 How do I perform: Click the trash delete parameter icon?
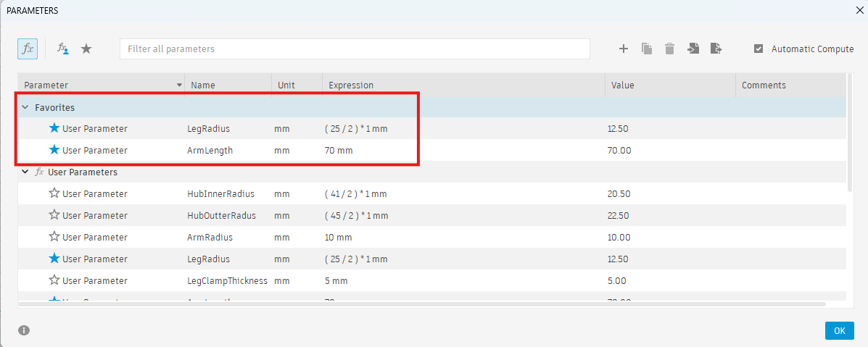[x=670, y=49]
